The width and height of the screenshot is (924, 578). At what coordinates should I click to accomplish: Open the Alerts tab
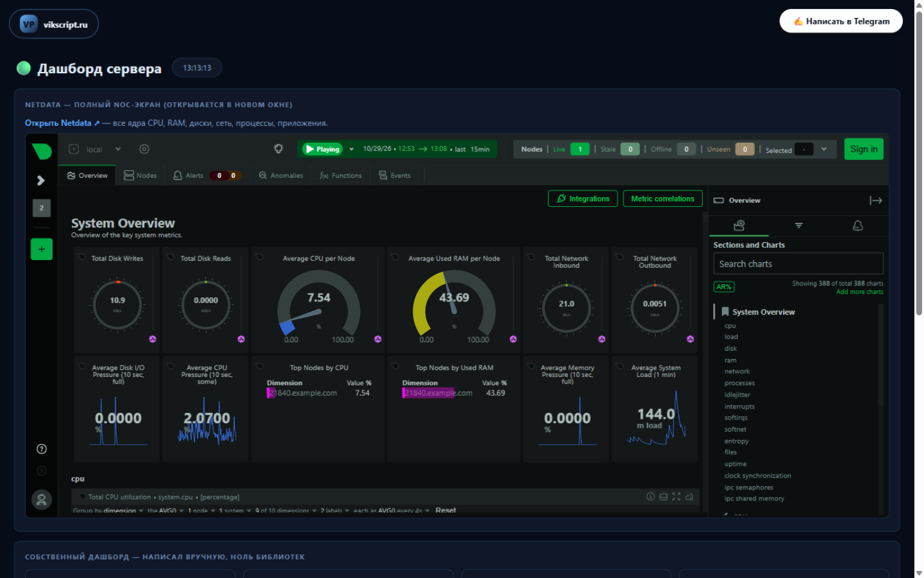[206, 175]
